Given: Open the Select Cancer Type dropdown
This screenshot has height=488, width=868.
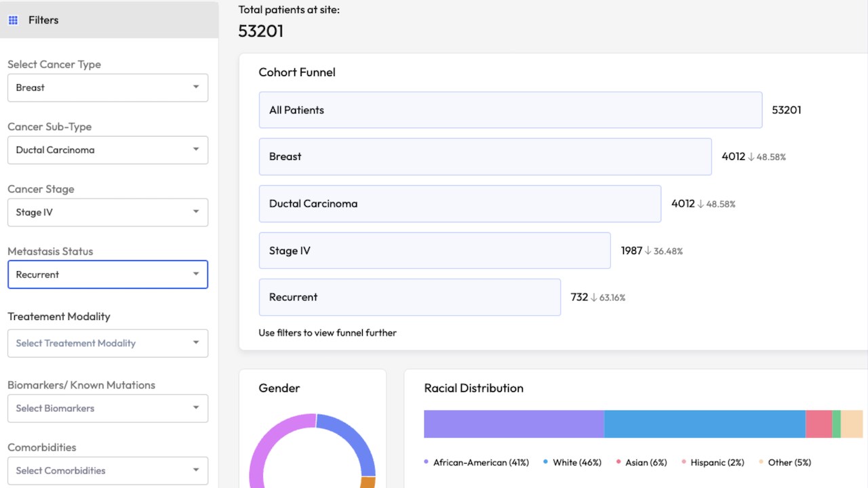Looking at the screenshot, I should point(107,87).
